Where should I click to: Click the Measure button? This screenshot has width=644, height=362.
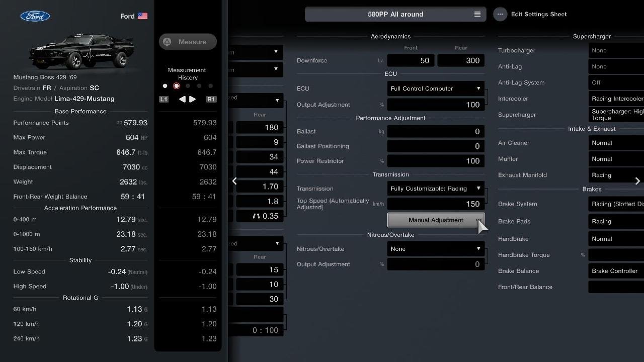pos(188,42)
